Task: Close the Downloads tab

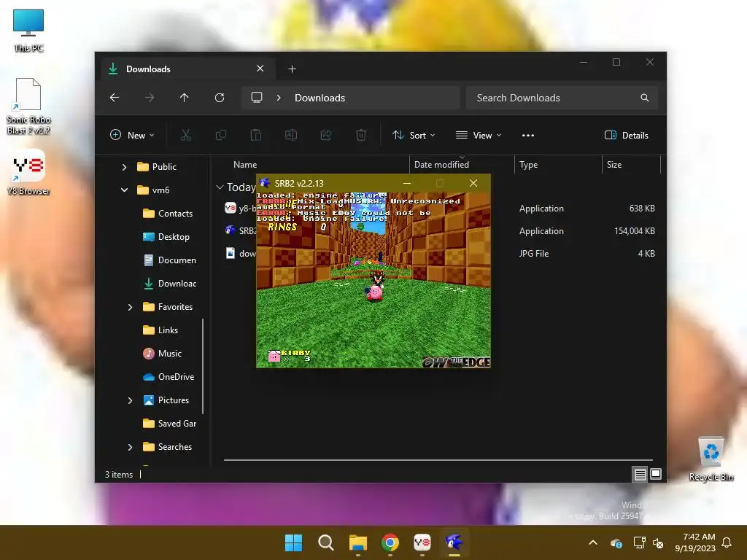Action: point(260,69)
